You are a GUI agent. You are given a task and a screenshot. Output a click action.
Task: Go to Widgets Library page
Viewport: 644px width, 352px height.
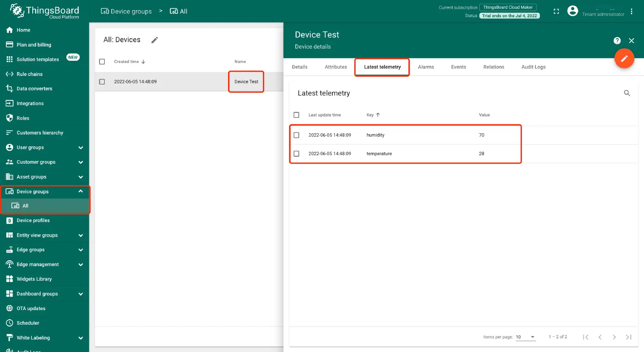coord(34,279)
